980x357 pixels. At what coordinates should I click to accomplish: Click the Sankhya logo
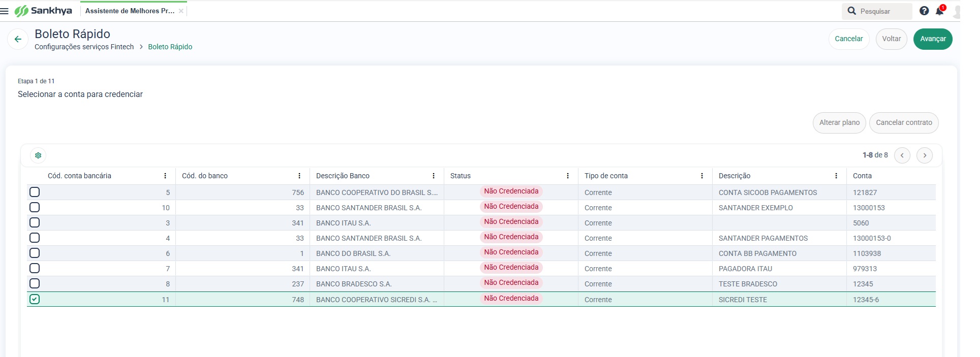tap(43, 11)
